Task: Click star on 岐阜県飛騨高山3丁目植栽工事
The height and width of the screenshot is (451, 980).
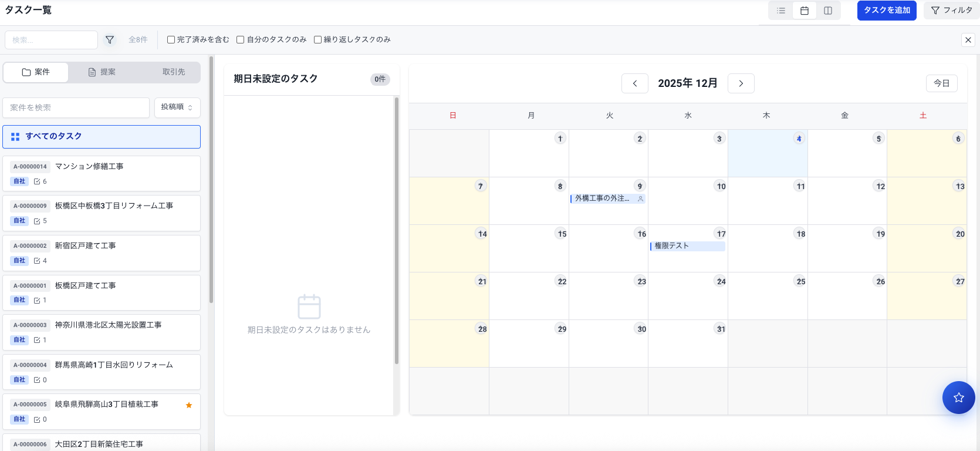Action: (x=189, y=405)
